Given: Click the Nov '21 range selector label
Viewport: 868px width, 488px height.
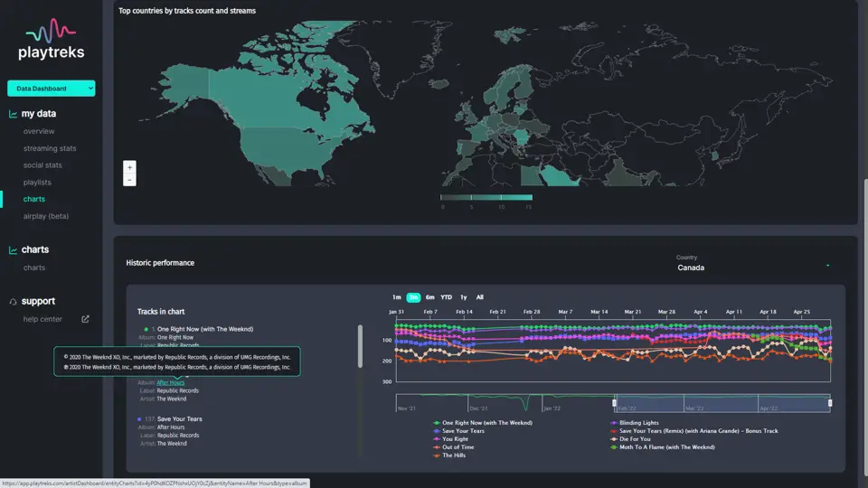Looking at the screenshot, I should [x=406, y=408].
